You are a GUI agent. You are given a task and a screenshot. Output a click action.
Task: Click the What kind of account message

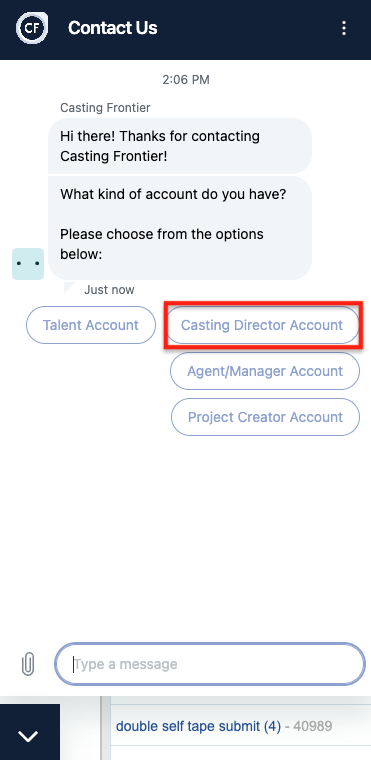[180, 228]
